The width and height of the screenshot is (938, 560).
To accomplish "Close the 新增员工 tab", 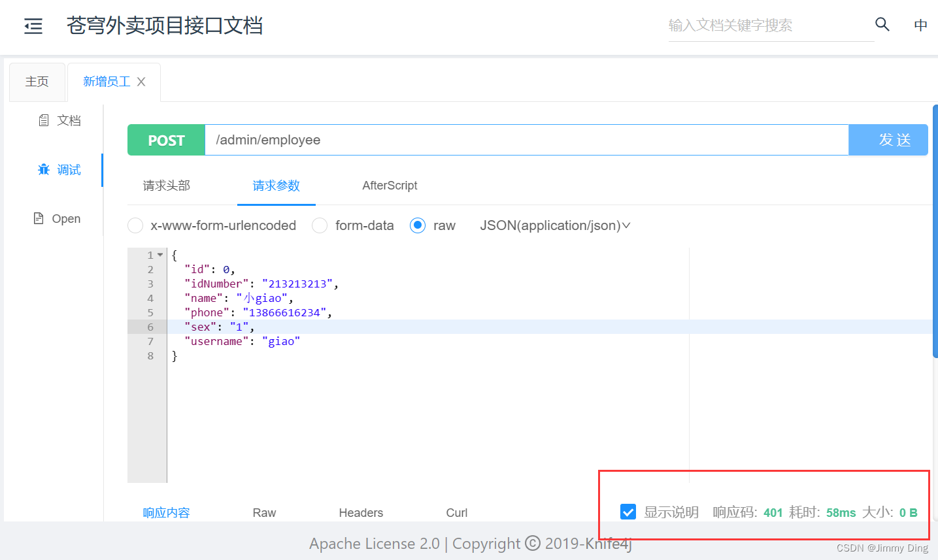I will tap(141, 82).
